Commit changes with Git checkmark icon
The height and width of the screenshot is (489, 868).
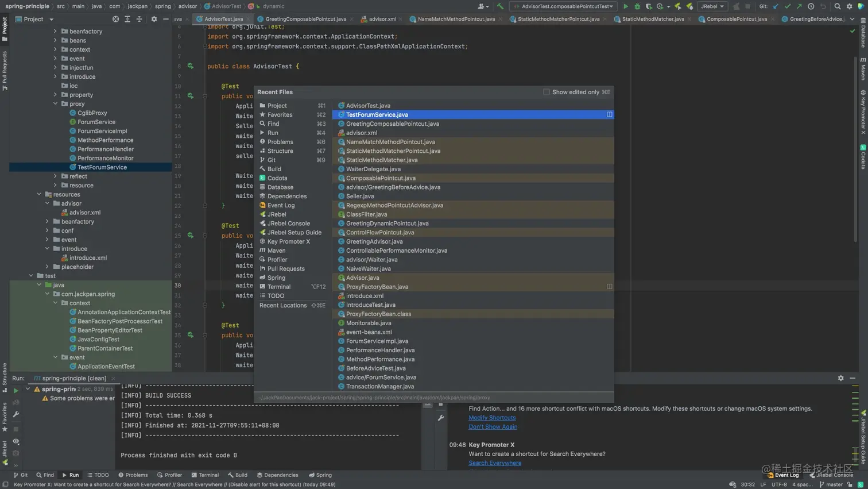788,6
